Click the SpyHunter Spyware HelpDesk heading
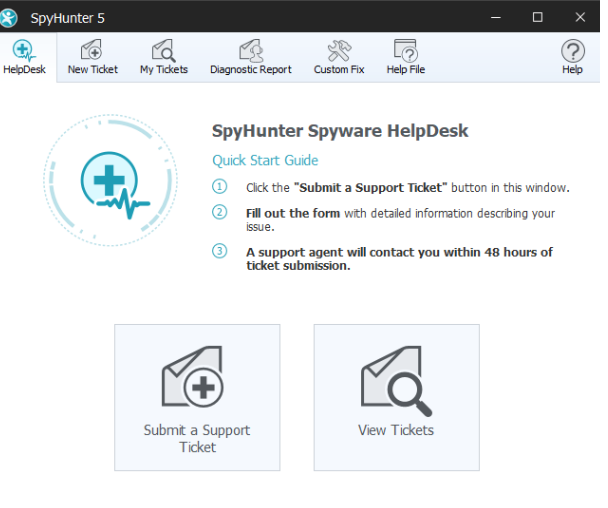 (340, 131)
